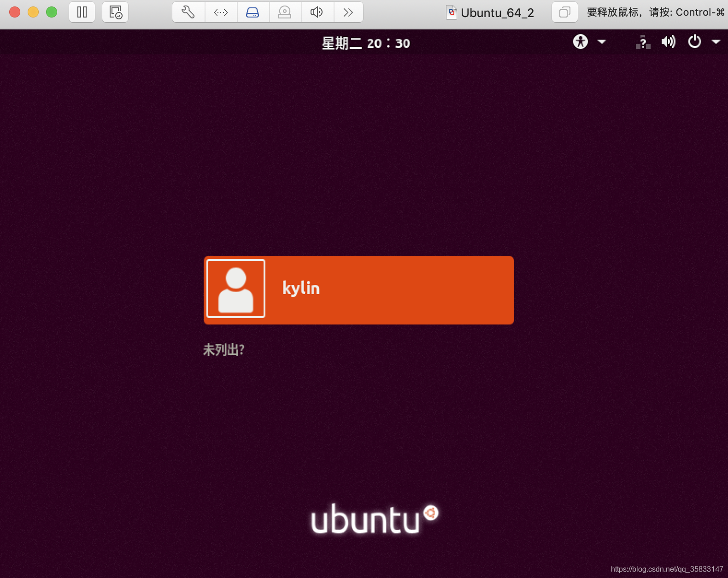Click the network adapter arrows icon
The width and height of the screenshot is (728, 578).
(x=221, y=12)
